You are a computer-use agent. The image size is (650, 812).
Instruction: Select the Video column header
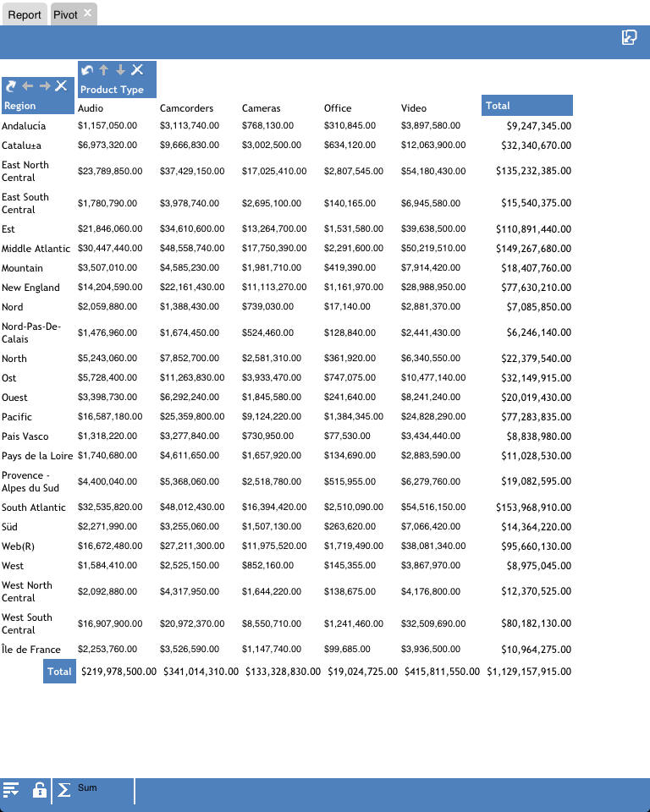pyautogui.click(x=414, y=108)
